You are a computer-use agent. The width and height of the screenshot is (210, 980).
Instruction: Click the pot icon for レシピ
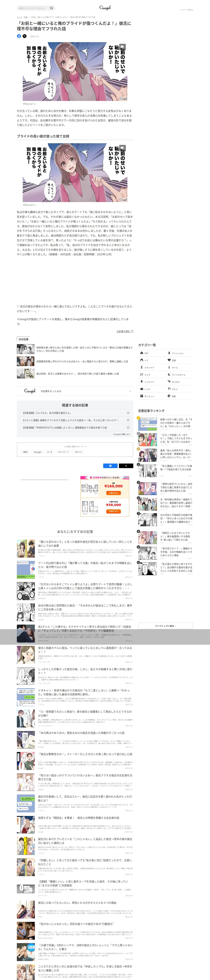point(141,389)
